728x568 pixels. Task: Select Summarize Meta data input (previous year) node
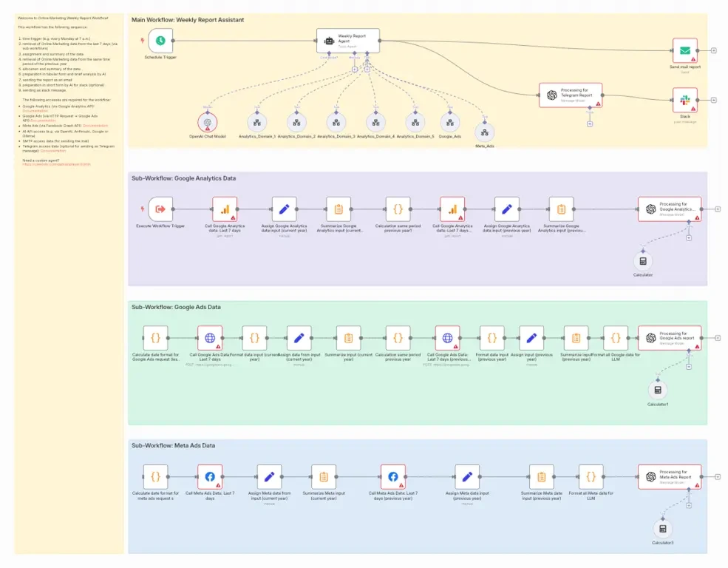[541, 476]
